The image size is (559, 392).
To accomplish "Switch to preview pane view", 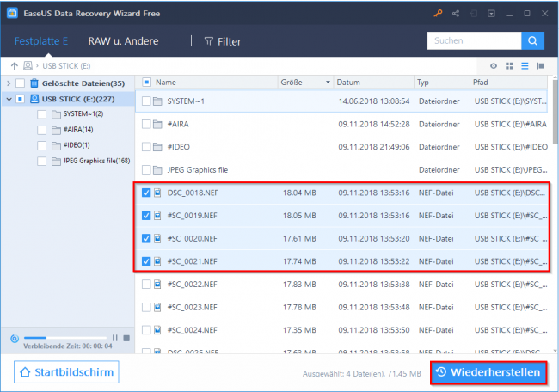I will pyautogui.click(x=540, y=66).
